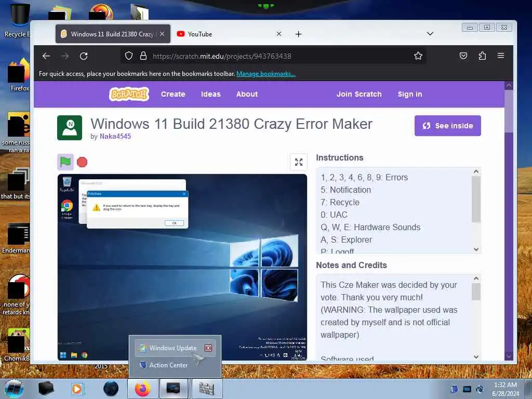Click the Start icon on the project taskbar
Viewport: 532px width, 399px height.
click(63, 355)
